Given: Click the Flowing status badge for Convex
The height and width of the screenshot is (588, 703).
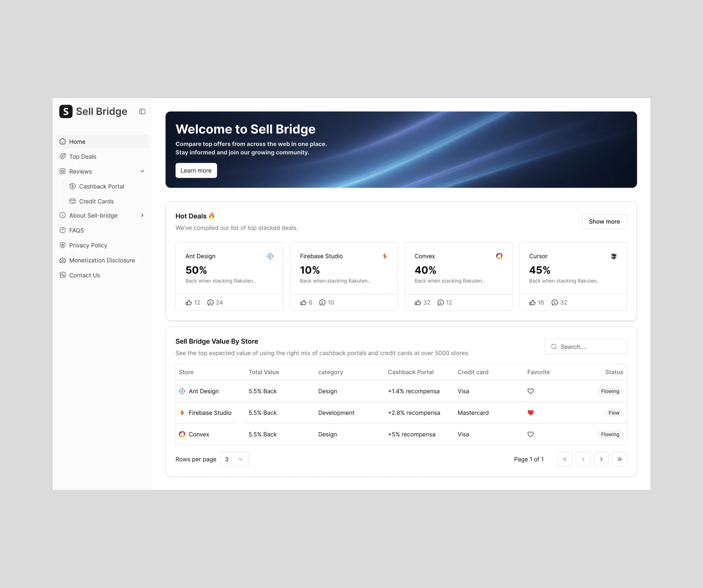Looking at the screenshot, I should pos(610,434).
